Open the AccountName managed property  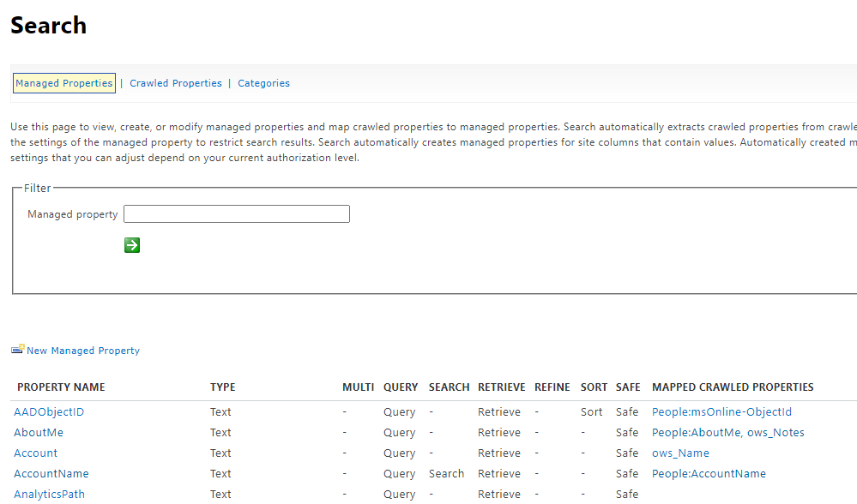click(x=51, y=473)
